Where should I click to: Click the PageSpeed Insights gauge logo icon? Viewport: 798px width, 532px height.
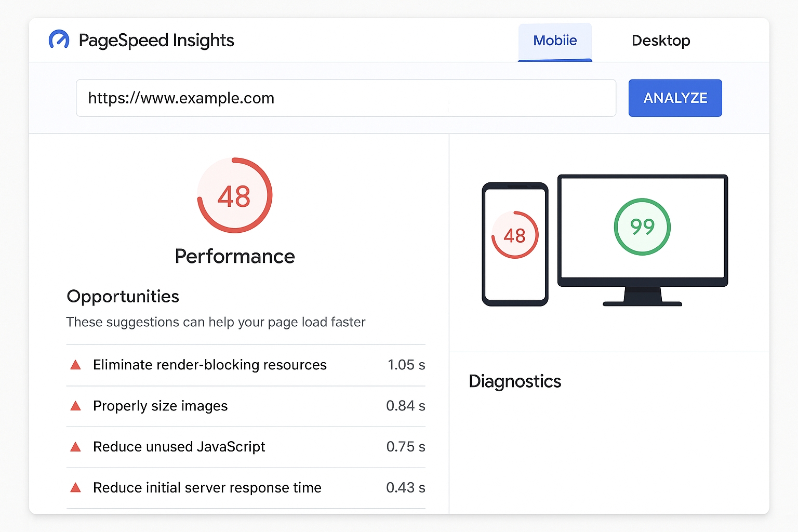(x=59, y=40)
